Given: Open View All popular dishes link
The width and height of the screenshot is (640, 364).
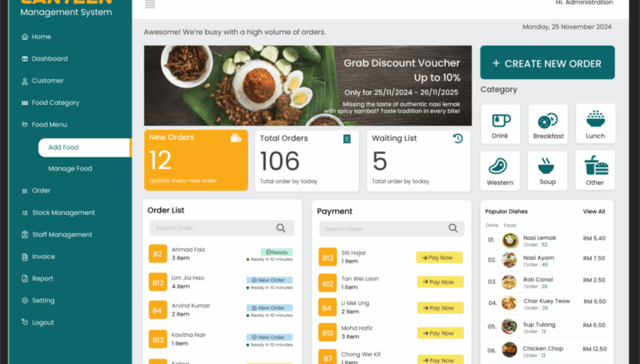Looking at the screenshot, I should (x=593, y=212).
